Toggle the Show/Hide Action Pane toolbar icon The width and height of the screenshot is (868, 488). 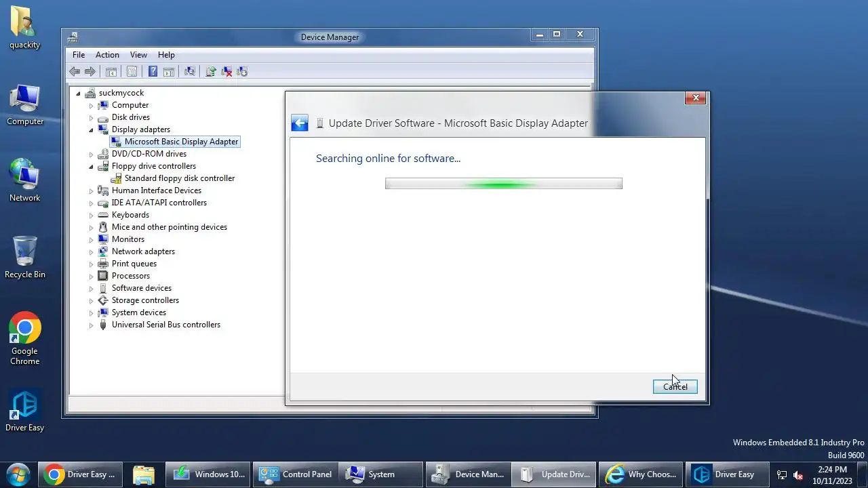(169, 71)
